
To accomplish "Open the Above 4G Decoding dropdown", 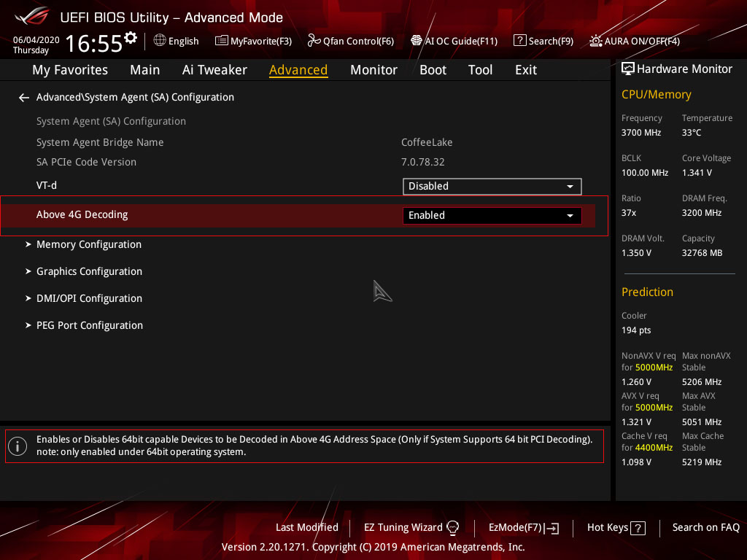I will tap(492, 215).
